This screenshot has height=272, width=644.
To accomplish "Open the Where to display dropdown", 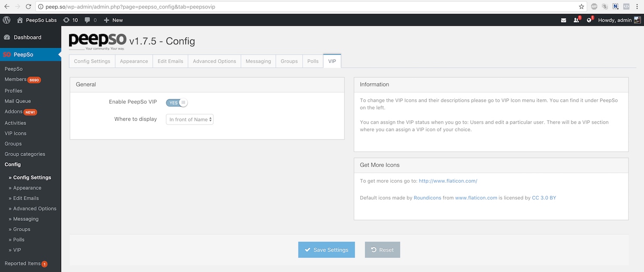I will pos(190,119).
